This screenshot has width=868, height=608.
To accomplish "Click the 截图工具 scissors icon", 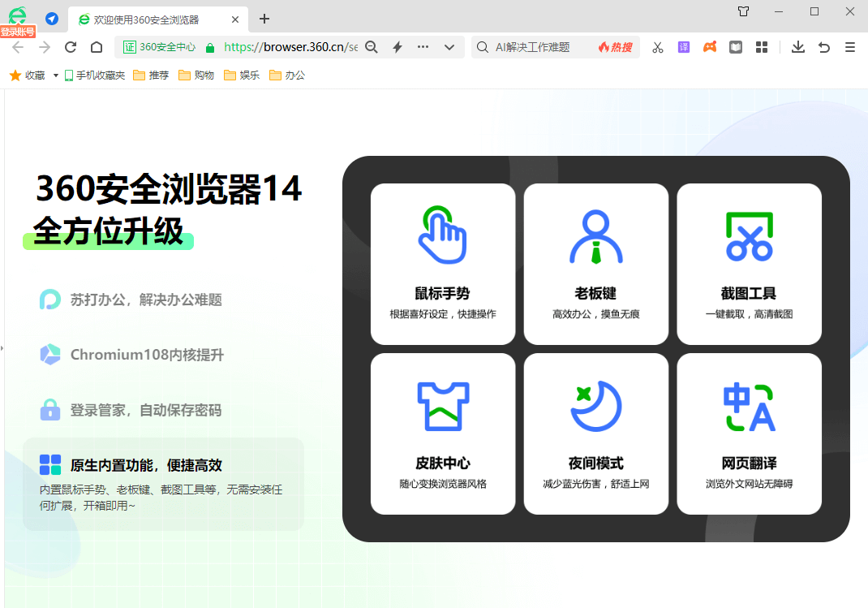I will [x=750, y=236].
